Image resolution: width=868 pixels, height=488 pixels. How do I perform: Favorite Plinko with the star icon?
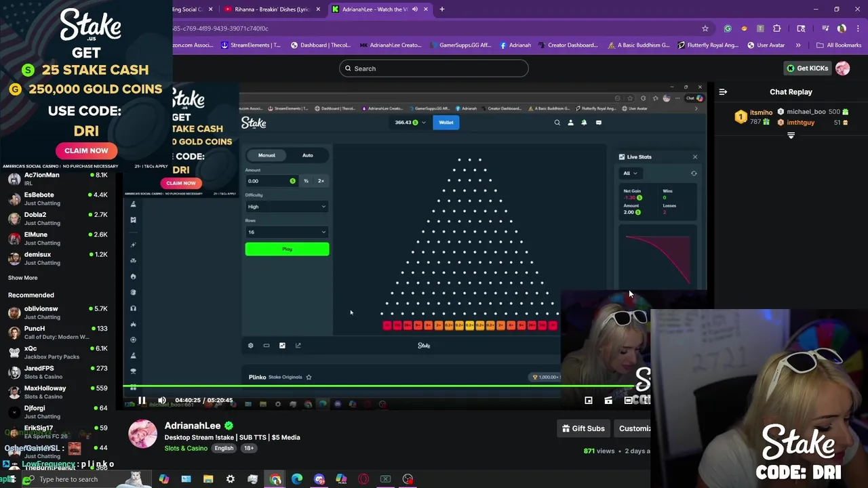(x=309, y=377)
